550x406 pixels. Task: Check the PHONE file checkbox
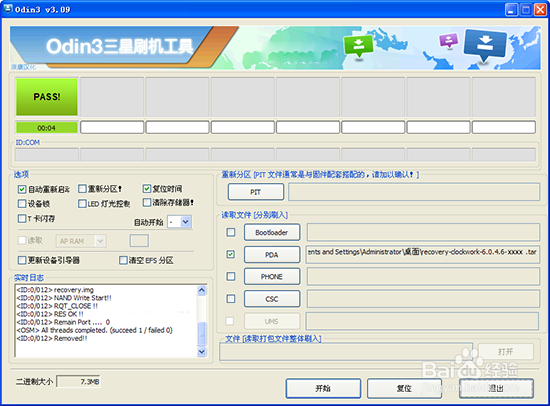231,277
